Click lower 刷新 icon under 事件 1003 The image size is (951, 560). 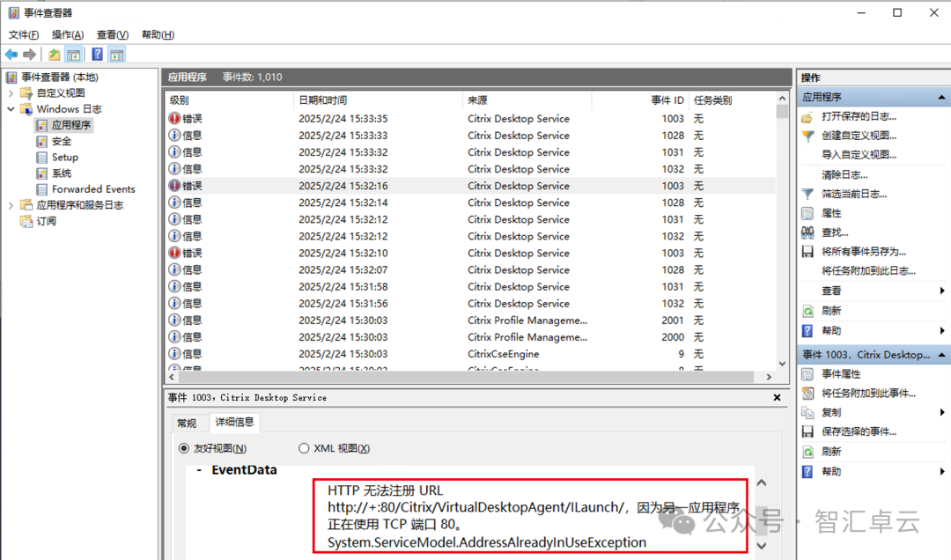point(807,452)
